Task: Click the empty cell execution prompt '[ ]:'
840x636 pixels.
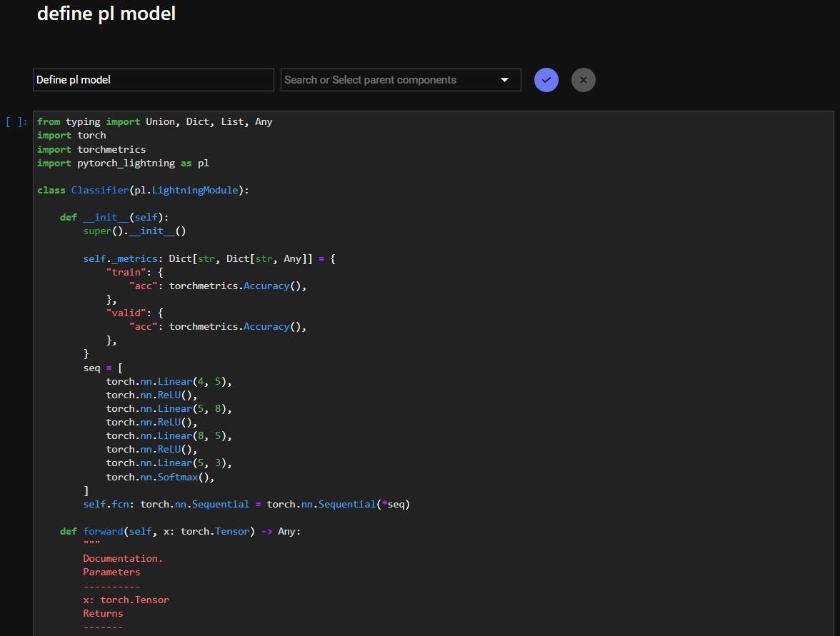Action: 16,122
